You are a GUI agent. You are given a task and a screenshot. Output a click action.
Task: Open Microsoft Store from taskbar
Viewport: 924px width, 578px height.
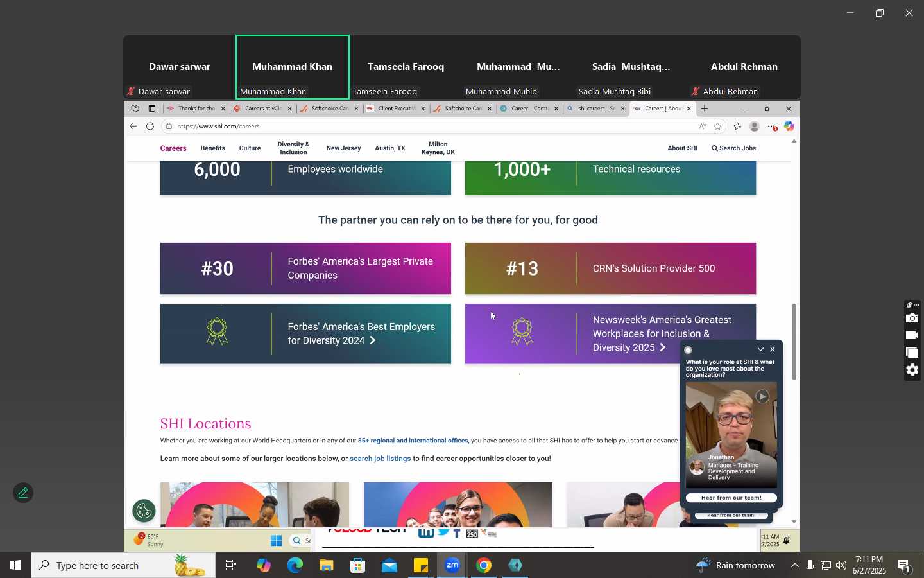click(x=357, y=565)
